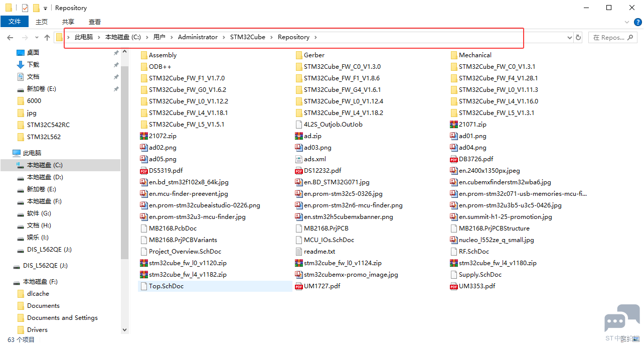The width and height of the screenshot is (644, 346).
Task: Click STM32Cube in the address breadcrumb
Action: pyautogui.click(x=248, y=37)
